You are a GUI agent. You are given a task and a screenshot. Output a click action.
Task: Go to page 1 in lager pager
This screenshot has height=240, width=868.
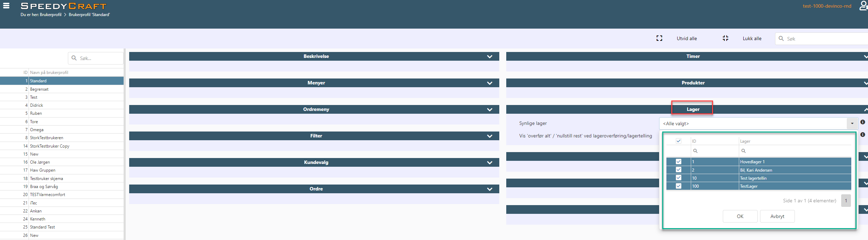tap(846, 201)
